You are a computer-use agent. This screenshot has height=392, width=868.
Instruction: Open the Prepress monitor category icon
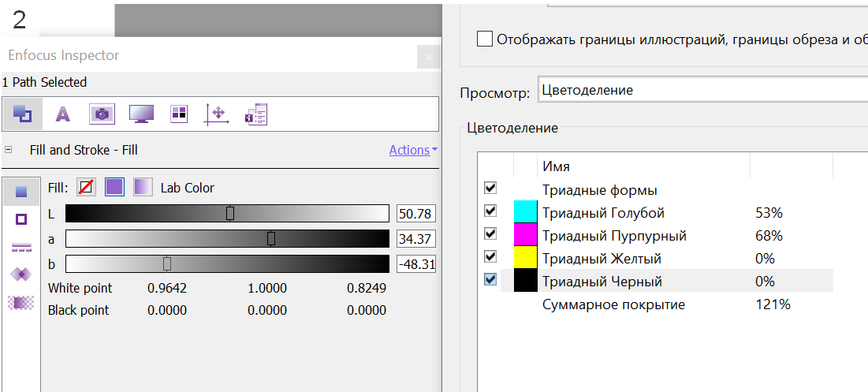tap(140, 114)
